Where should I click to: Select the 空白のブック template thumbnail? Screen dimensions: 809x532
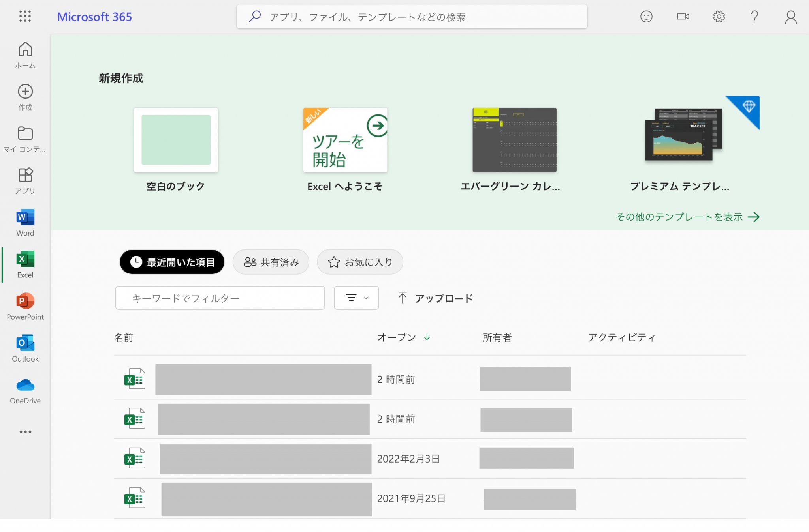(x=176, y=140)
